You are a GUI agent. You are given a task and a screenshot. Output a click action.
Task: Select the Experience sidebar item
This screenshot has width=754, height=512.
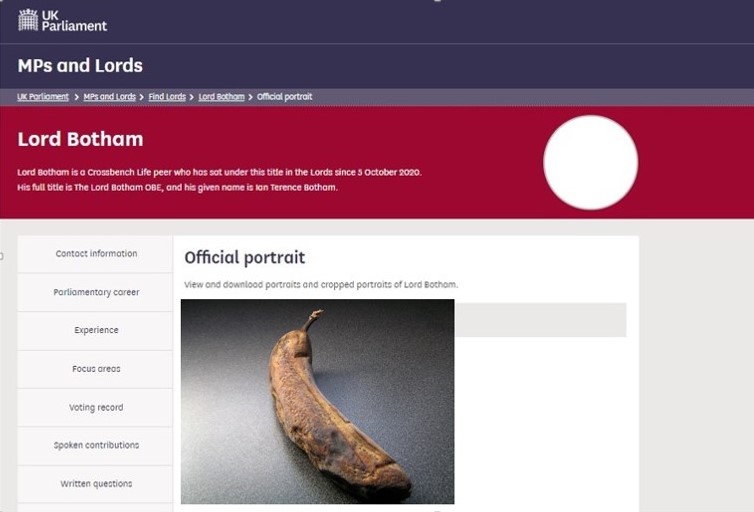[x=96, y=330]
